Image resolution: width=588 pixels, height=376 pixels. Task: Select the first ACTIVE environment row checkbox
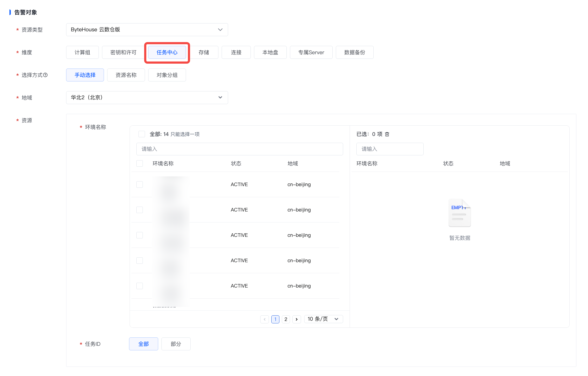click(x=140, y=184)
